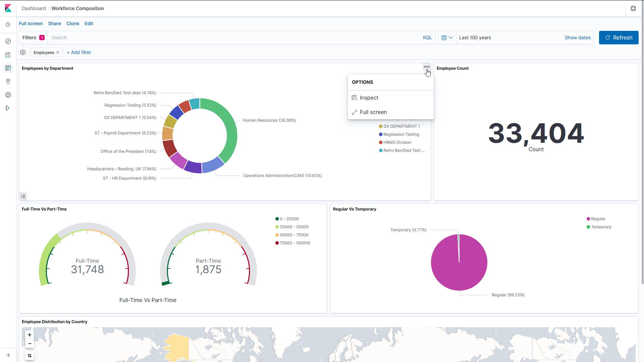Select the Dashboard icon in the sidebar
Image resolution: width=644 pixels, height=362 pixels.
pos(8,68)
